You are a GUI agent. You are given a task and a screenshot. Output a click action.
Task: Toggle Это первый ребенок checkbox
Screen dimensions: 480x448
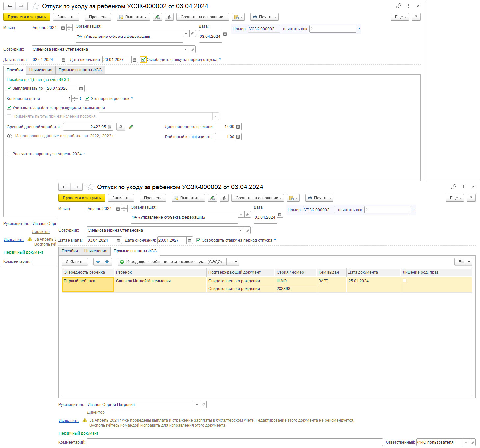87,99
